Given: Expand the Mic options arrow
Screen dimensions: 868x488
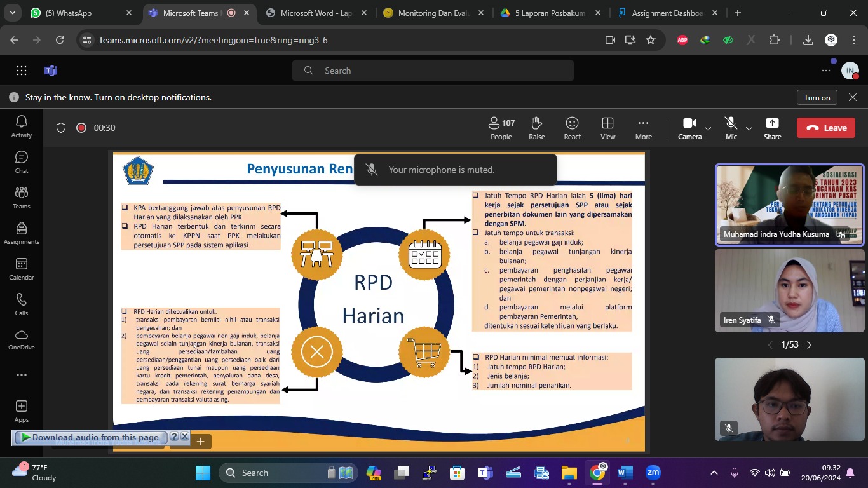Looking at the screenshot, I should coord(749,129).
